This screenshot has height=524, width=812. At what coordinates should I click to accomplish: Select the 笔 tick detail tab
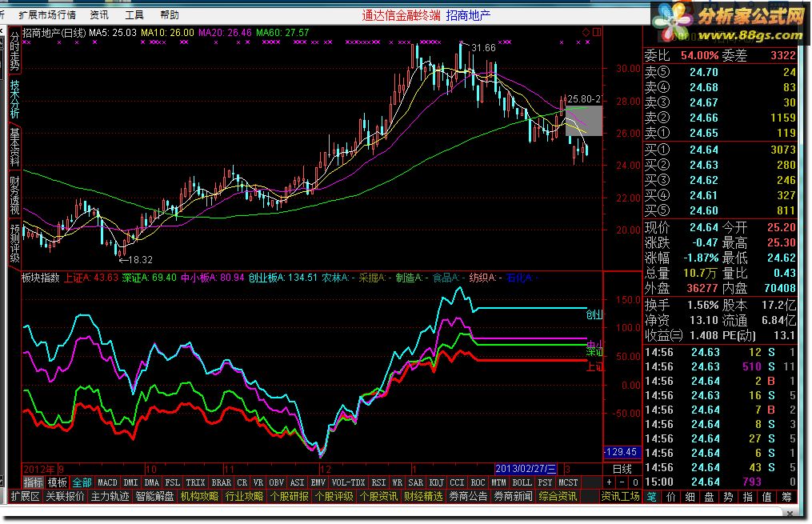pyautogui.click(x=651, y=497)
